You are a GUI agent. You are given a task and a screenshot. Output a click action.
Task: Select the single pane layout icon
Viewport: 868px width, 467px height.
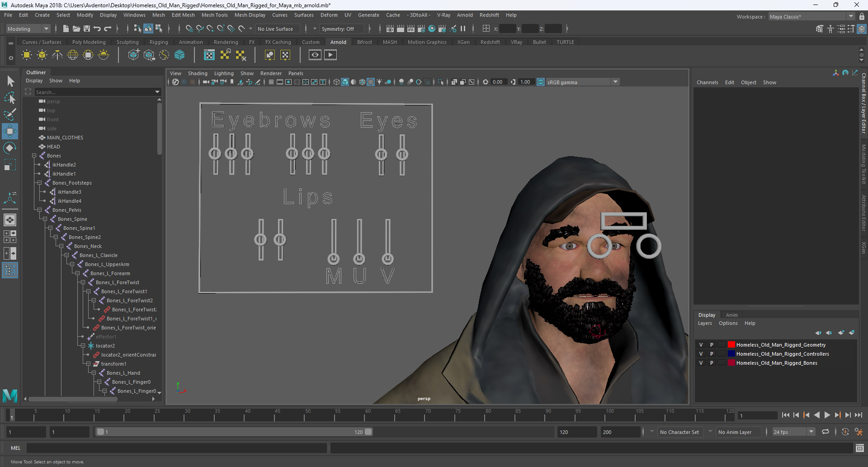pyautogui.click(x=10, y=220)
